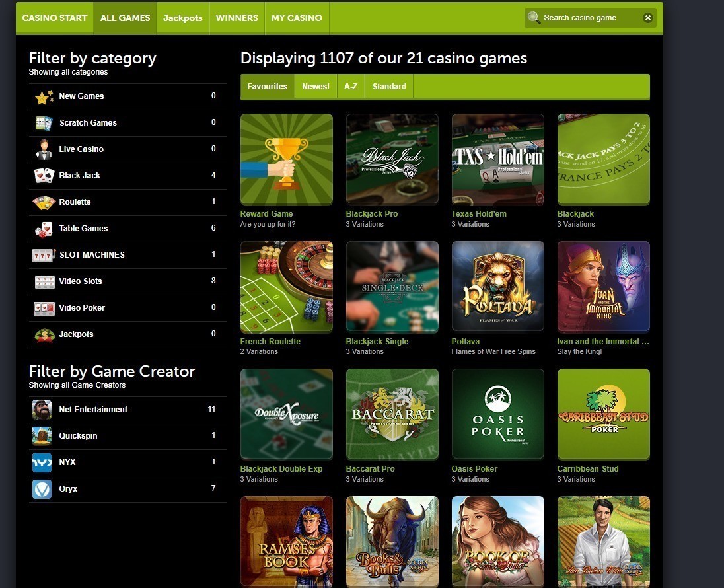Switch to the Jackpots tab
The image size is (724, 588).
182,18
